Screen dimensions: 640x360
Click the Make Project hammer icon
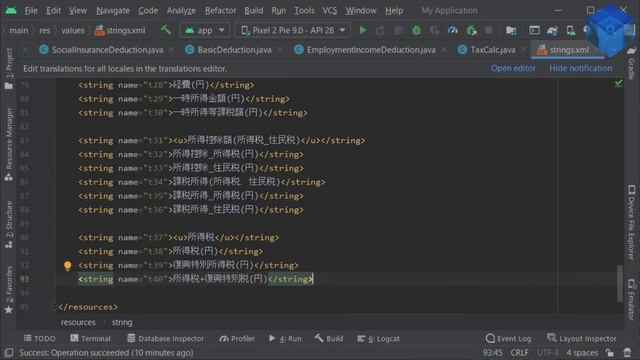pos(166,30)
